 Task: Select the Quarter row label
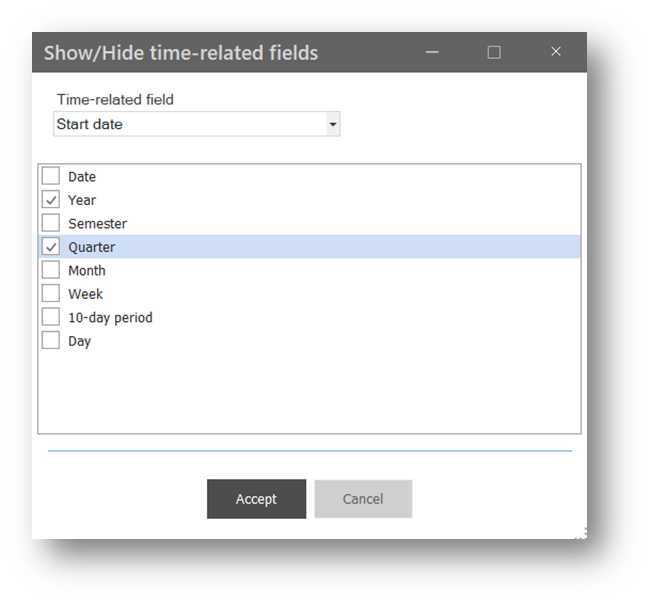pos(91,247)
